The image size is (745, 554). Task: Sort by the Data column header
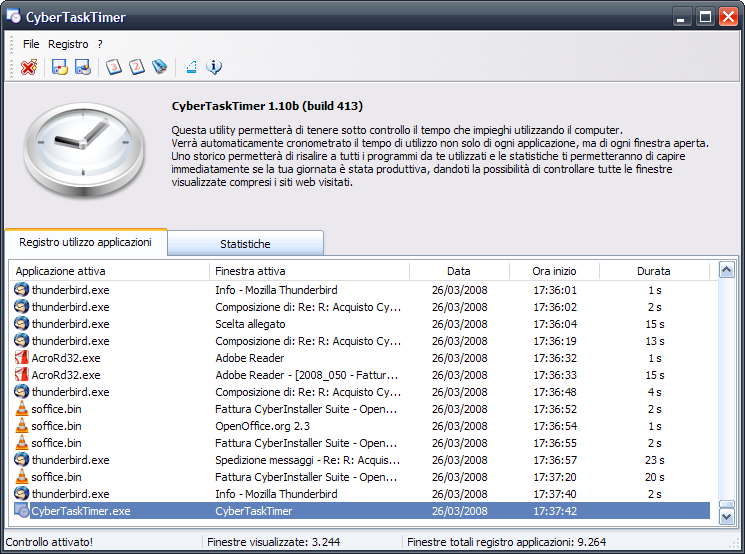459,271
